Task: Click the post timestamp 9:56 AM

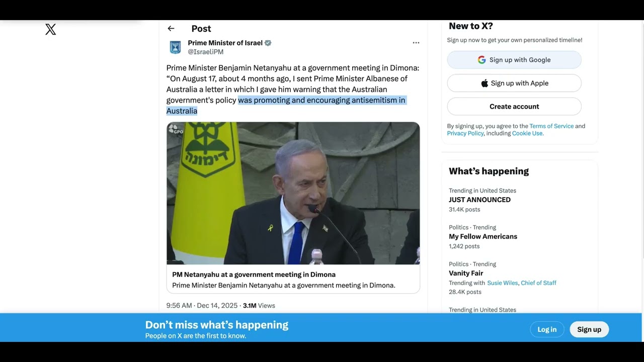Action: coord(179,306)
